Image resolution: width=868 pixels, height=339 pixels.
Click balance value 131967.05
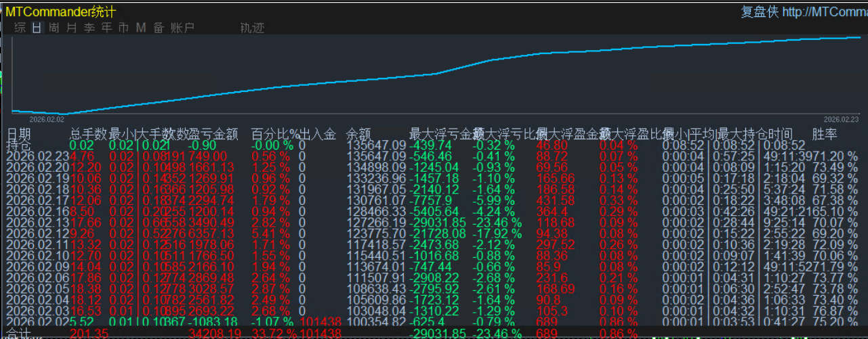coord(376,189)
